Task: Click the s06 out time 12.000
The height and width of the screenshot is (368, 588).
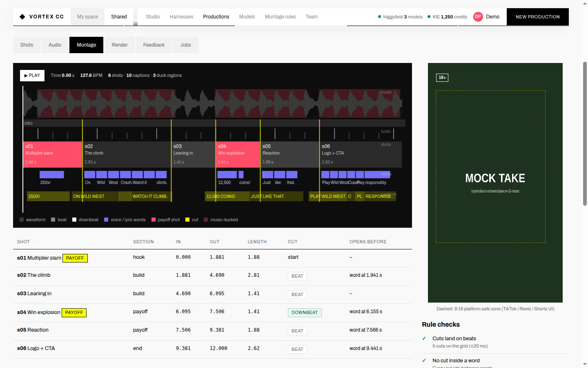Action: click(218, 348)
